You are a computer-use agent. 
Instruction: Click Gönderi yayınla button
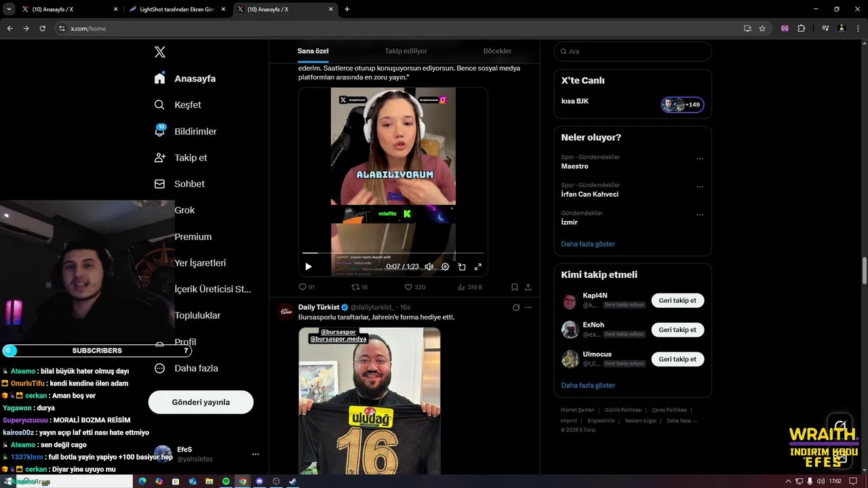click(x=201, y=402)
